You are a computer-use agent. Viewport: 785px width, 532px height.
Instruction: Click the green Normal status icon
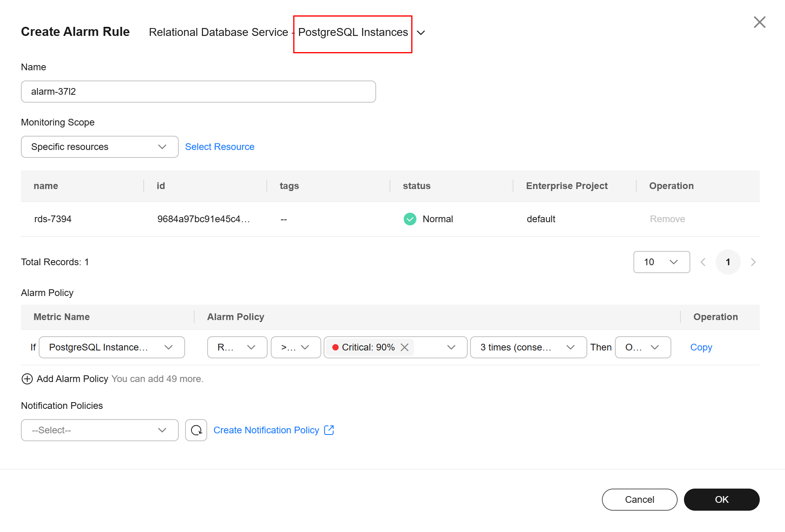[410, 219]
